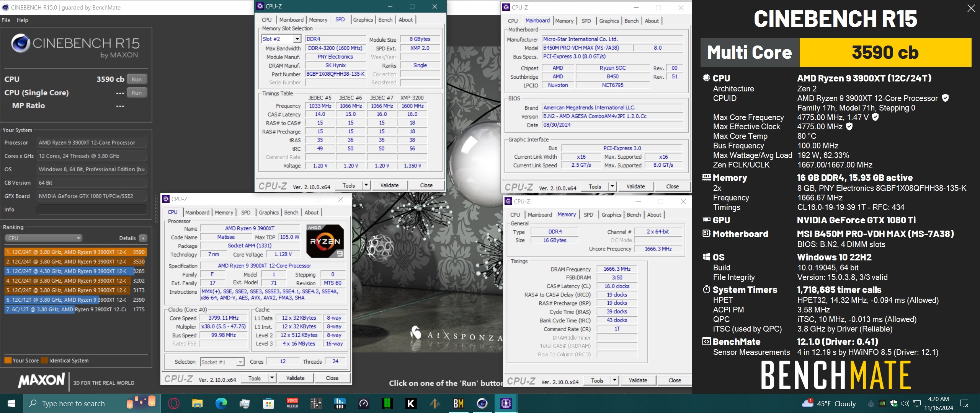The image size is (980, 413).
Task: Open the notification center icon
Action: (x=965, y=403)
